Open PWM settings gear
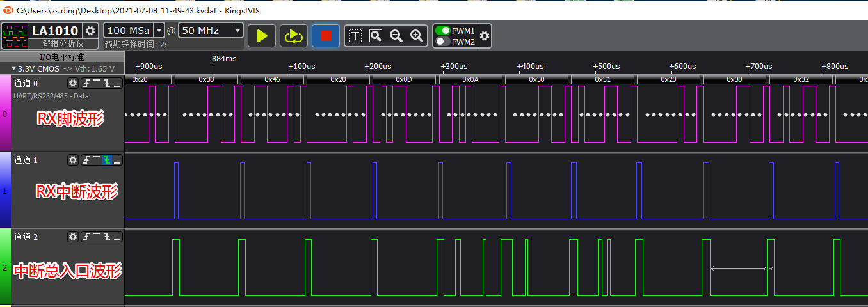Viewport: 868px width, 307px height. [x=485, y=36]
